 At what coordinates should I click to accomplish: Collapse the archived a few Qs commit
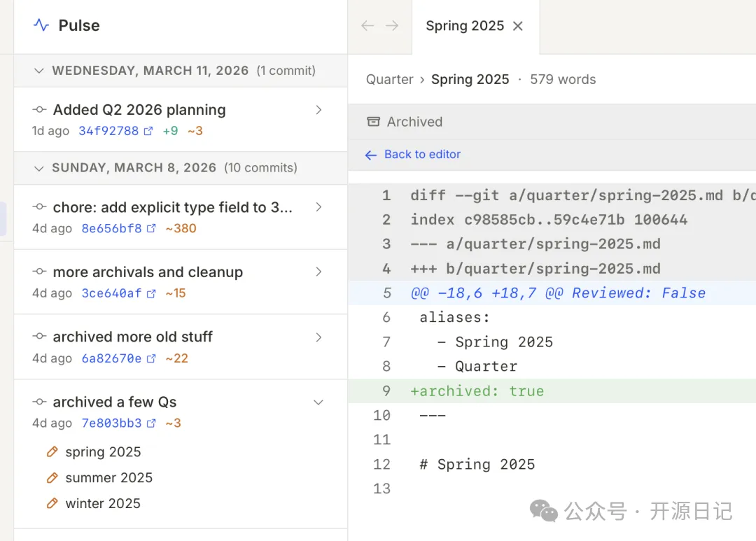318,402
